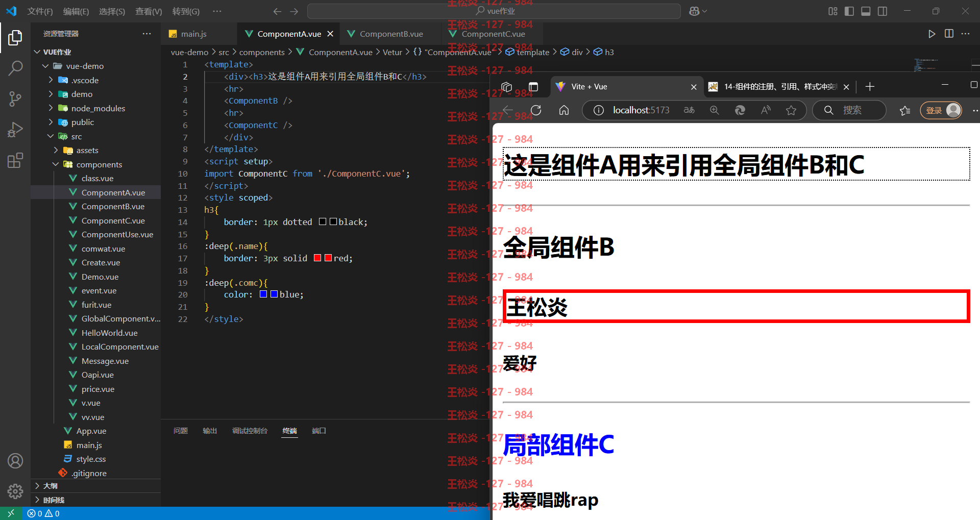Collapse the src folder
This screenshot has height=520, width=980.
pos(51,136)
